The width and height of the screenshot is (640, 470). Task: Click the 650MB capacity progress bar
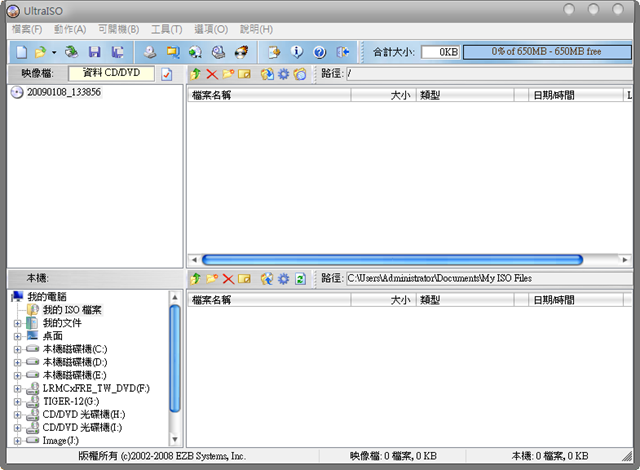pyautogui.click(x=547, y=52)
